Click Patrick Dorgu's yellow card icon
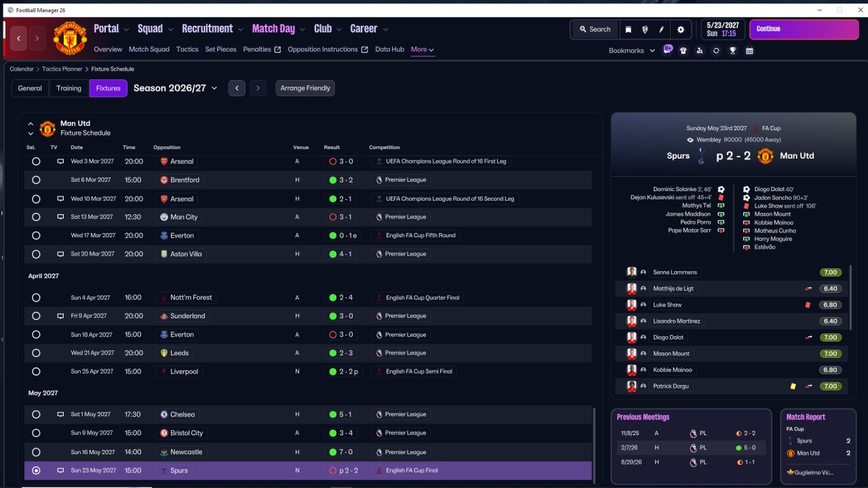Image resolution: width=868 pixels, height=488 pixels. tap(793, 386)
